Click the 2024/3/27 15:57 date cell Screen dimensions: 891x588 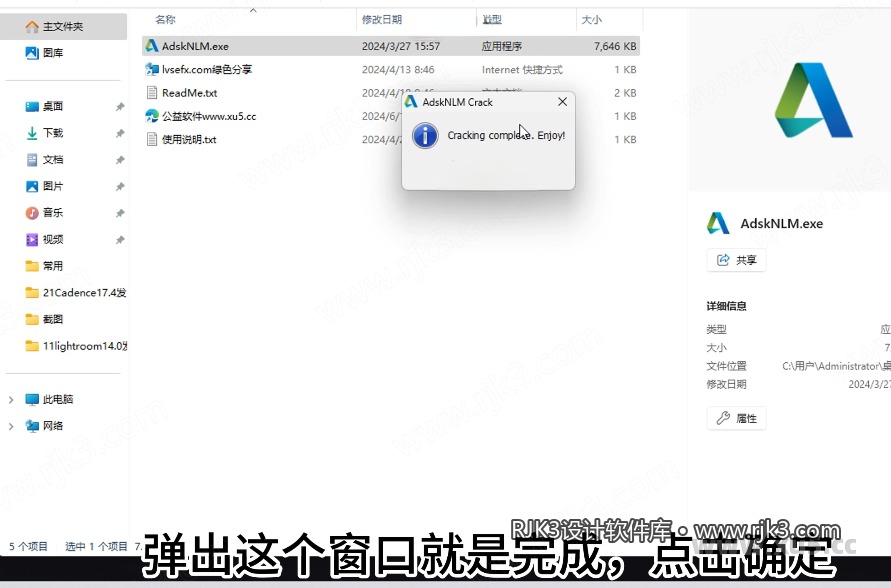401,46
